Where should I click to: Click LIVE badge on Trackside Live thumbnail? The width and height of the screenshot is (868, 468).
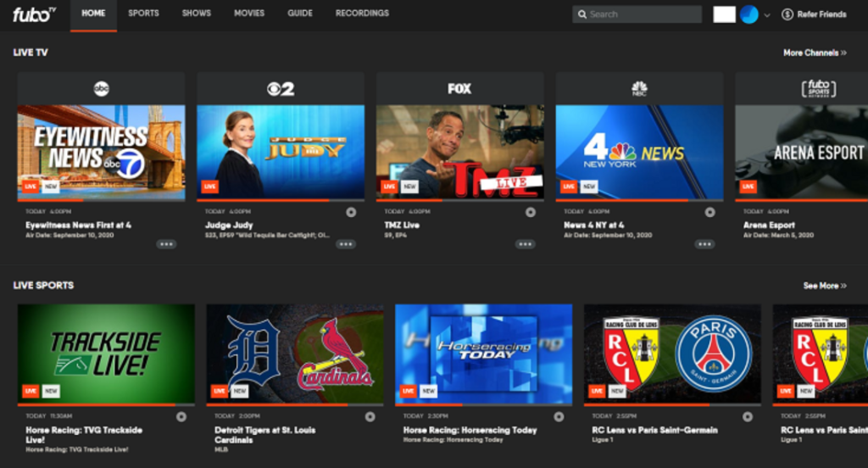point(31,391)
